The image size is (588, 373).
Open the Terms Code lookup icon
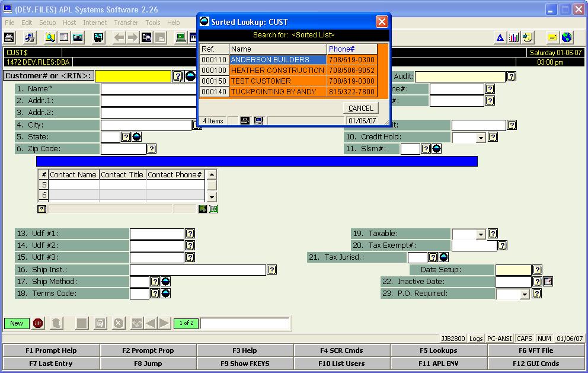(x=166, y=294)
